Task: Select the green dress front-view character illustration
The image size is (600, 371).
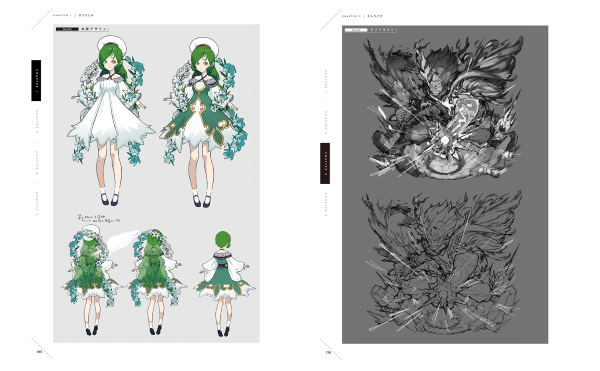Action: (x=204, y=122)
